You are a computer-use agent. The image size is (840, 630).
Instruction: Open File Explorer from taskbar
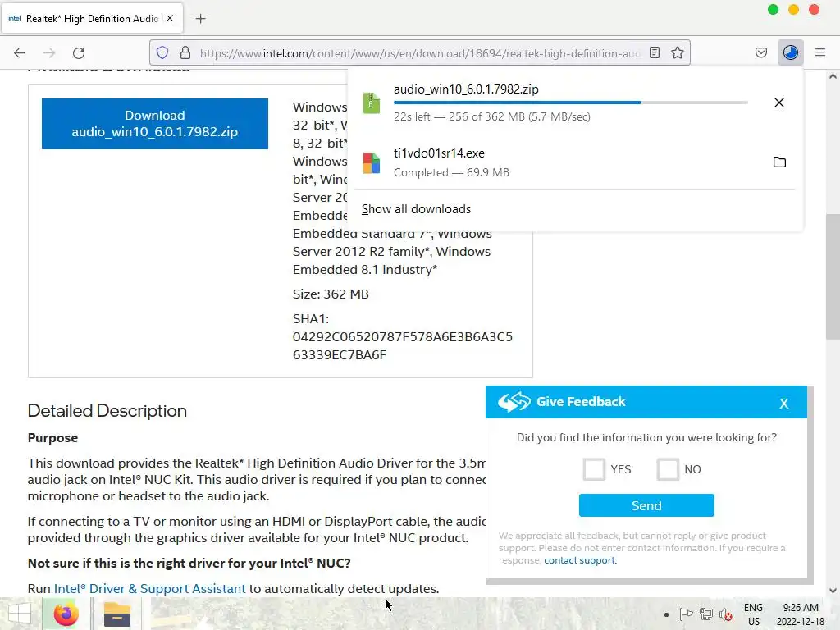116,614
